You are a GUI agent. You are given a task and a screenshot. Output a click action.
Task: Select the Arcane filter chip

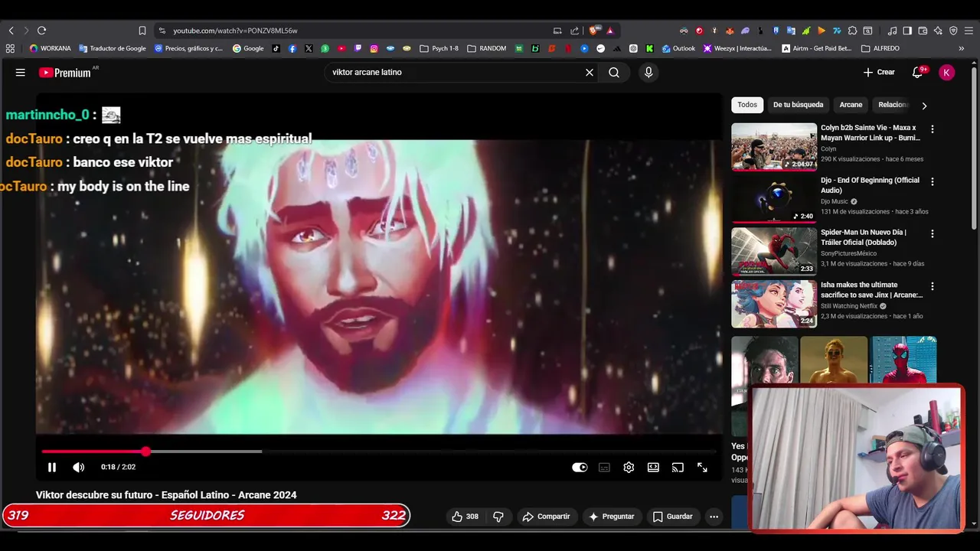click(x=851, y=105)
